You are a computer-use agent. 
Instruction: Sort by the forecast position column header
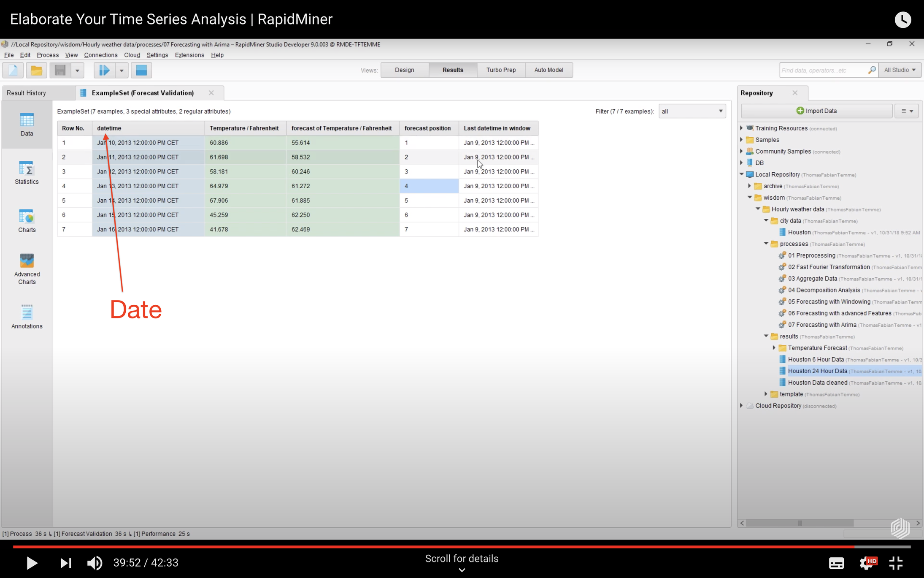click(x=429, y=128)
